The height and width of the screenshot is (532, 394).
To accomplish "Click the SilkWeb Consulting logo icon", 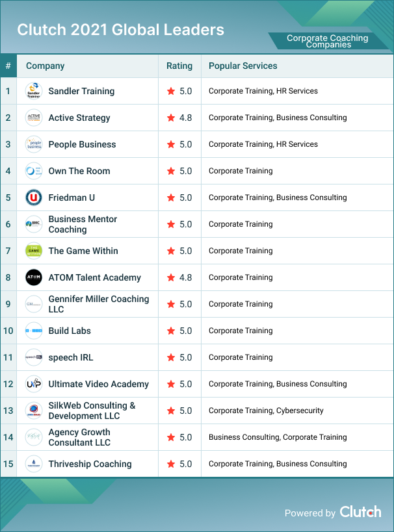I will point(34,411).
